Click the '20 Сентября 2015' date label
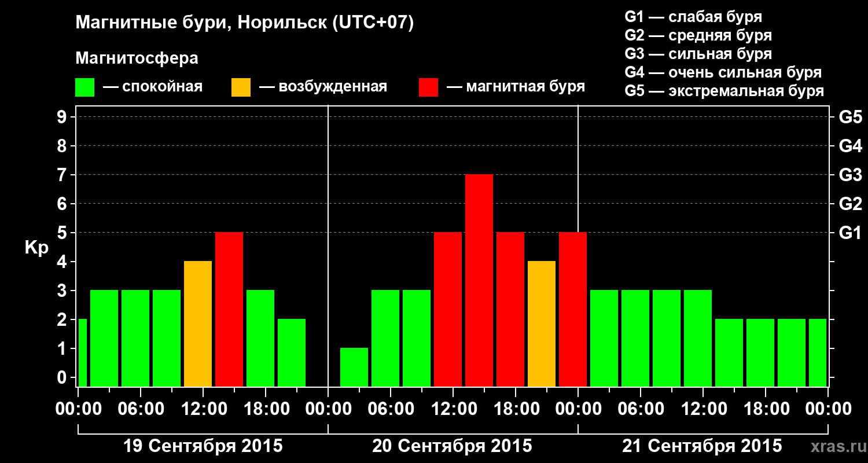This screenshot has width=868, height=463. click(452, 446)
